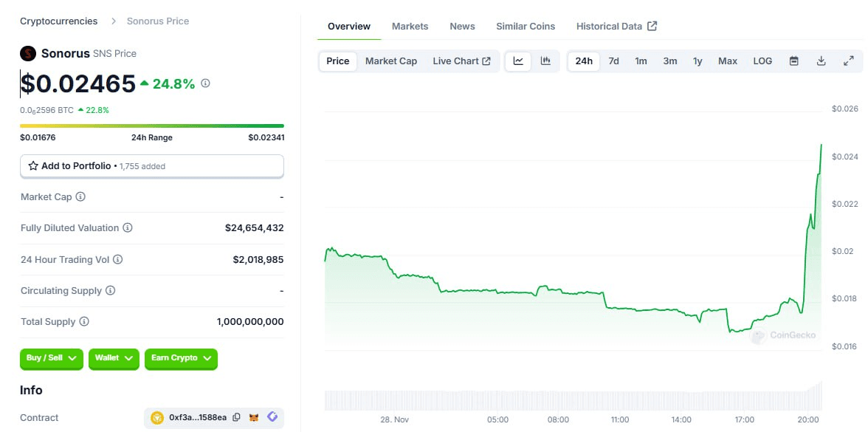868x432 pixels.
Task: Switch to the Overview tab
Action: pyautogui.click(x=348, y=26)
